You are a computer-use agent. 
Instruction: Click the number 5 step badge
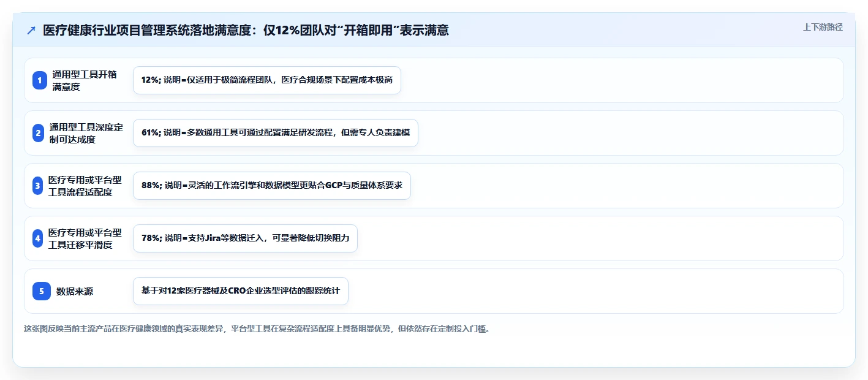[x=42, y=291]
